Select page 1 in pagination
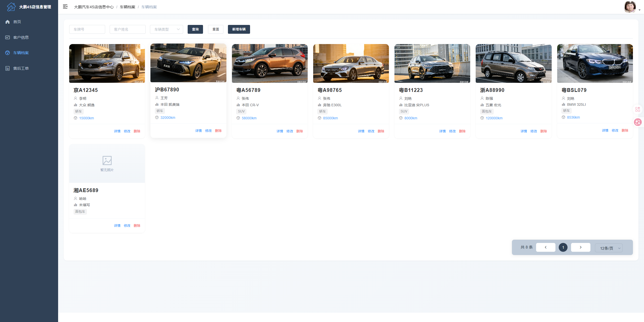 coord(563,247)
